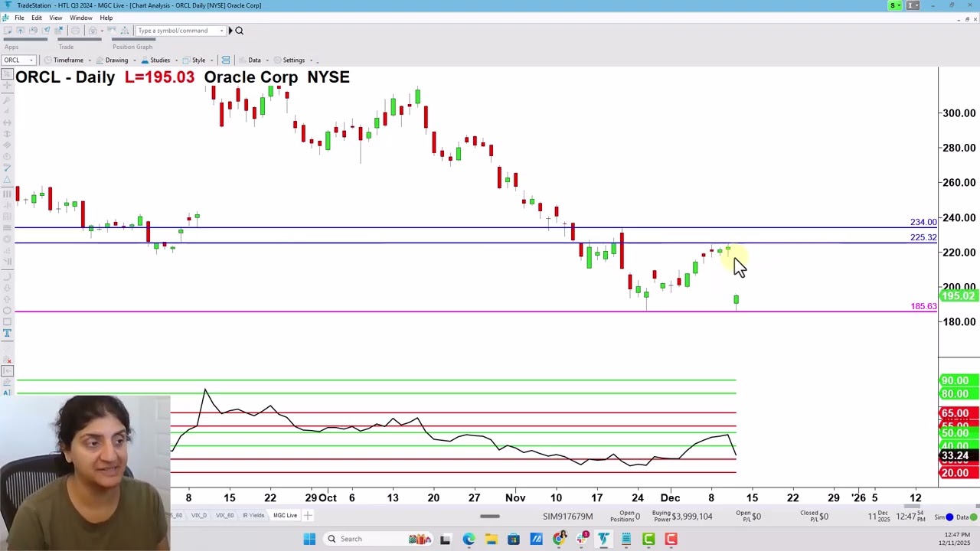Click the Position Graph label
980x551 pixels.
pyautogui.click(x=132, y=47)
